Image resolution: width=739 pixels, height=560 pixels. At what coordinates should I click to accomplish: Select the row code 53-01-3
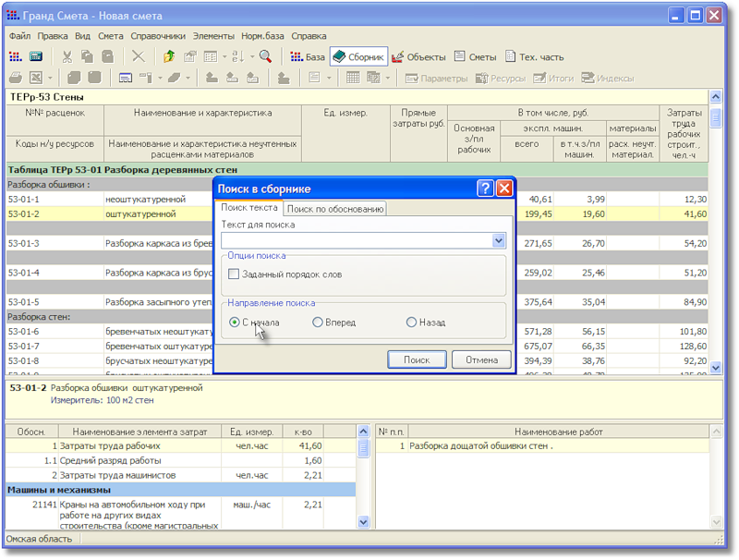click(x=24, y=244)
